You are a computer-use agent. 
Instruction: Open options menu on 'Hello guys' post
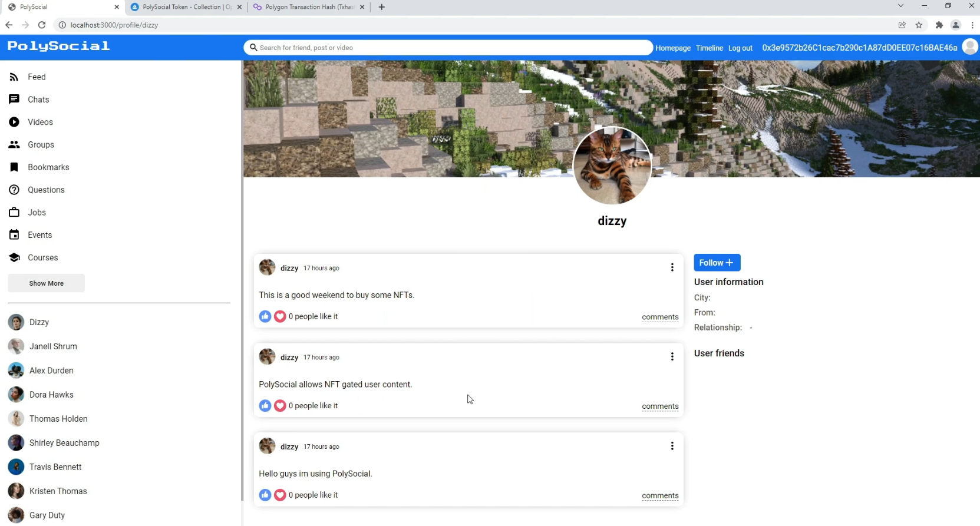(x=672, y=446)
